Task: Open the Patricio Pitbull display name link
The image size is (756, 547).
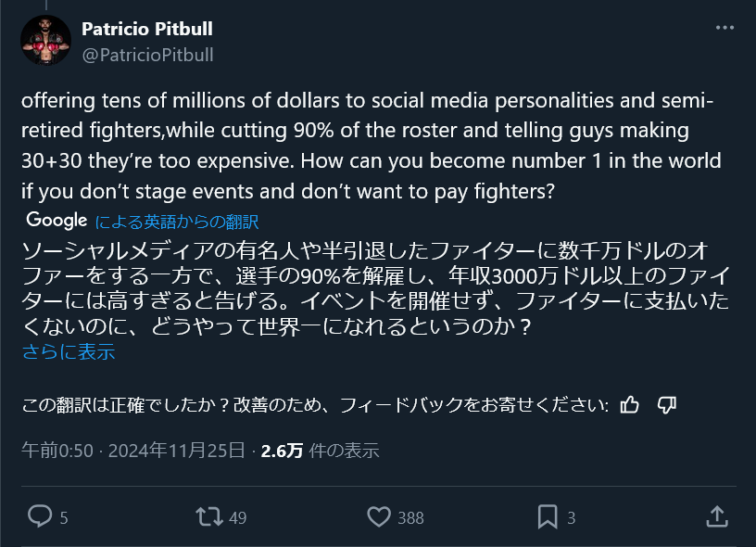Action: pyautogui.click(x=147, y=30)
